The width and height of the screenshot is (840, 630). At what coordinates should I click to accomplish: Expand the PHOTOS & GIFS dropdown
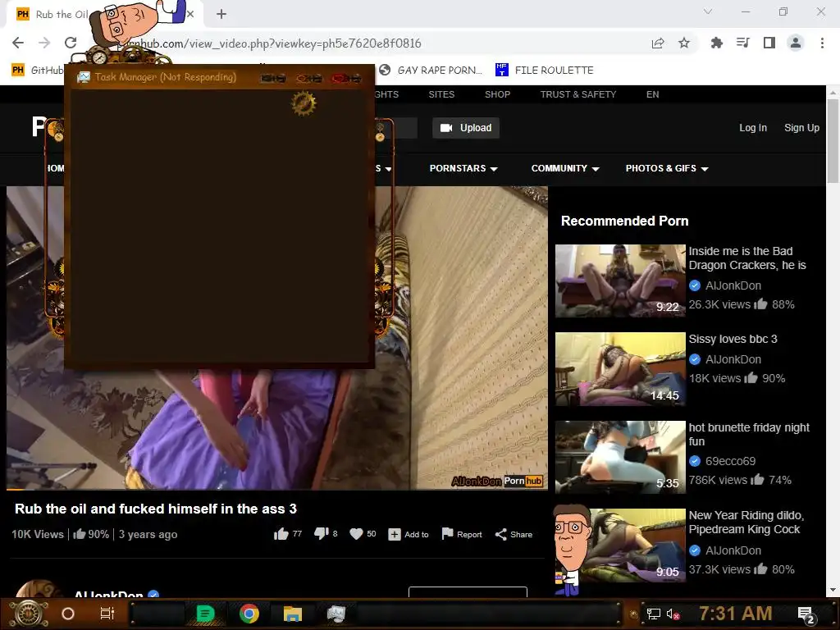pyautogui.click(x=667, y=168)
